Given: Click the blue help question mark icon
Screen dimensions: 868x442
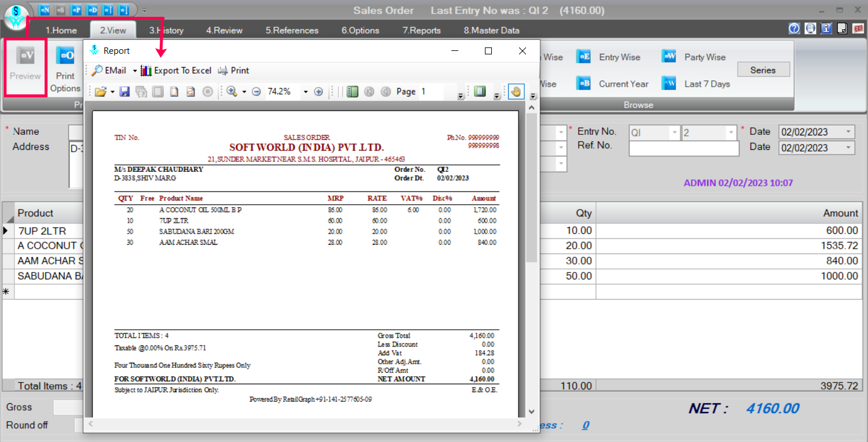Looking at the screenshot, I should (794, 28).
